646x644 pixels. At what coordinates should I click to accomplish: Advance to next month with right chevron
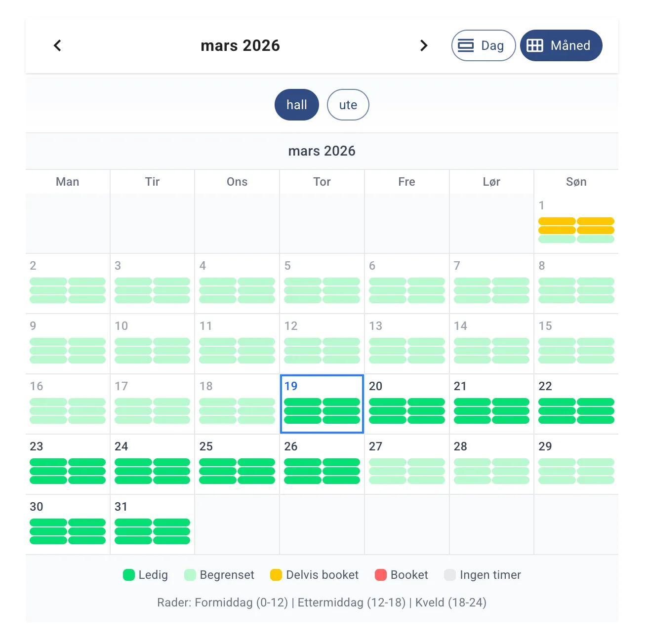423,45
